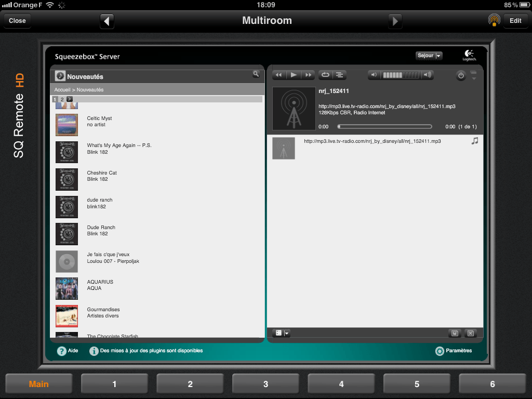
Task: Open the Cheshire Cat album cover
Action: [67, 179]
